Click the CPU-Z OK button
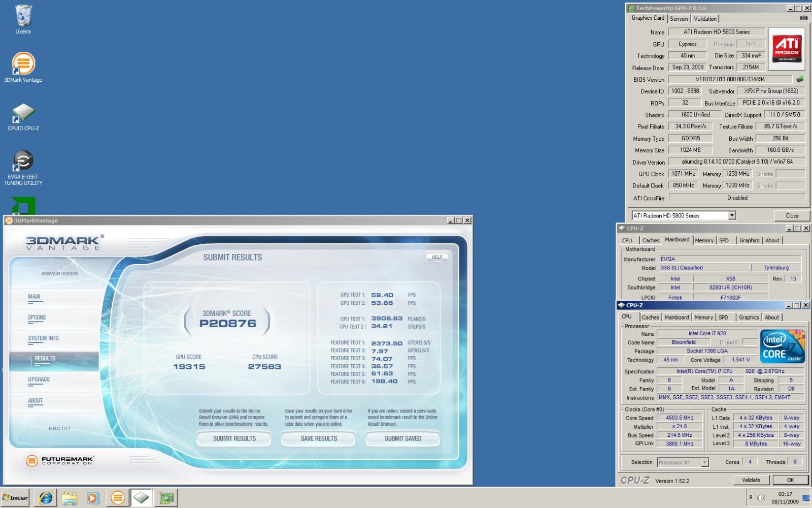812x508 pixels. point(790,480)
